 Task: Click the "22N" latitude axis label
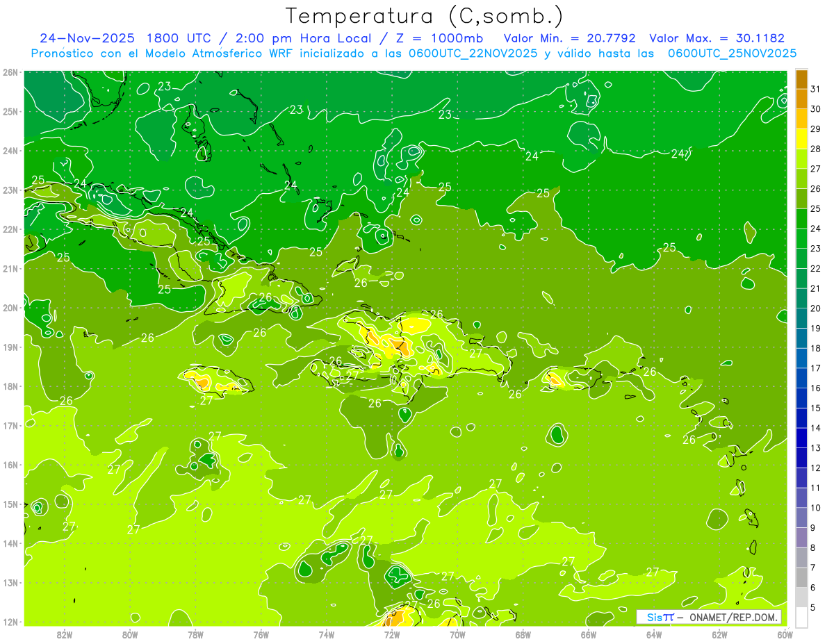click(x=10, y=229)
